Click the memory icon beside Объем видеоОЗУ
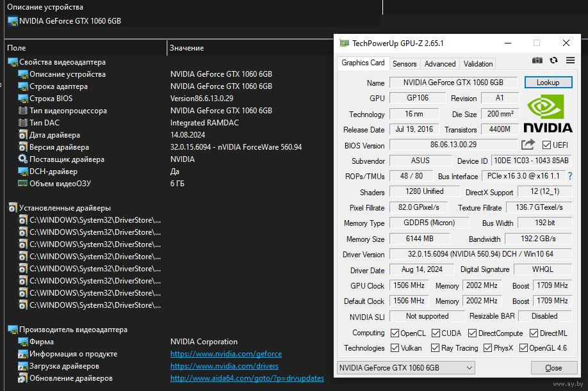This screenshot has height=391, width=588. point(23,184)
